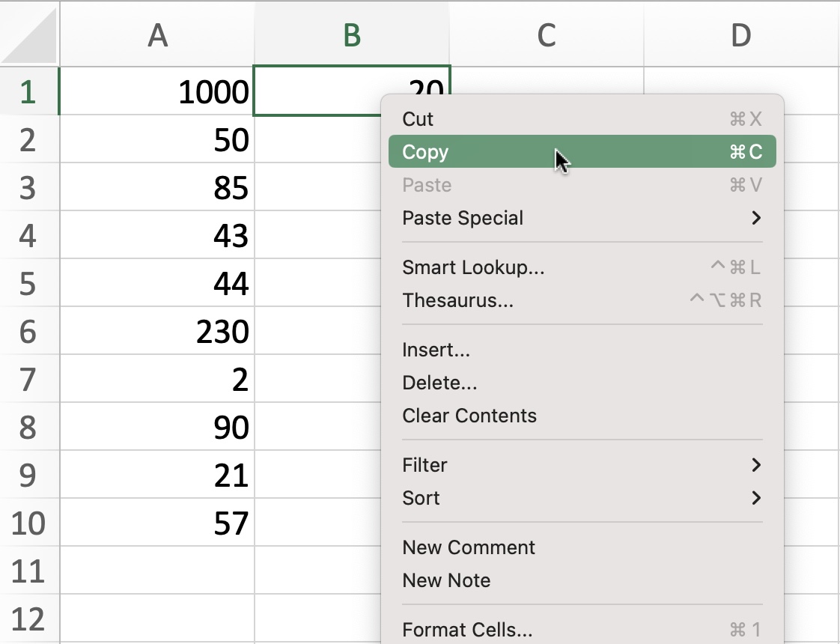Click cell containing 21
The height and width of the screenshot is (644, 840).
pyautogui.click(x=157, y=475)
